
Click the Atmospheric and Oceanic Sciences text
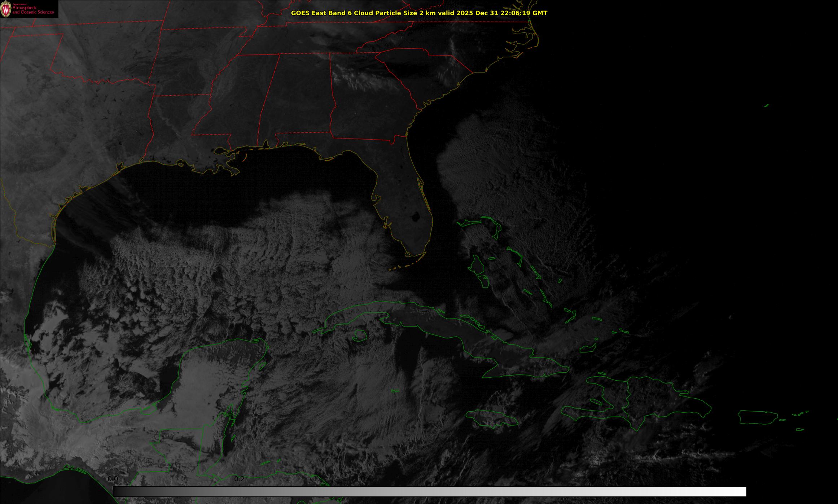[x=33, y=10]
